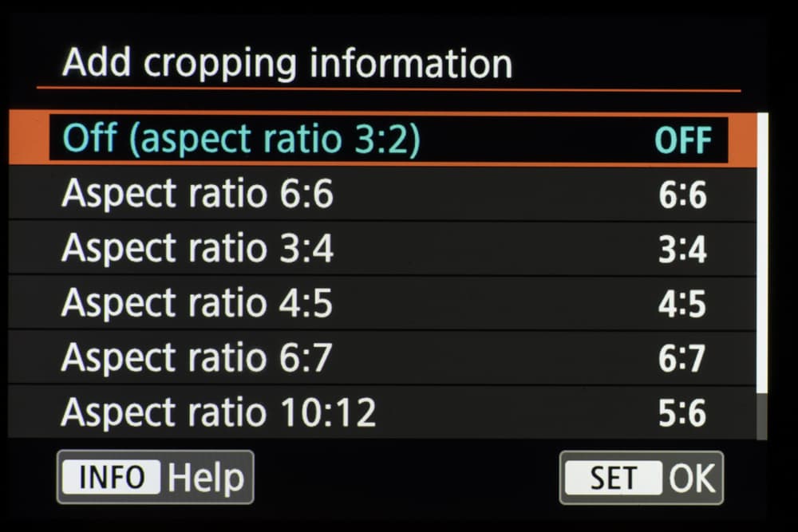Tap the 3:4 ratio badge
Image resolution: width=798 pixels, height=532 pixels.
click(x=682, y=250)
